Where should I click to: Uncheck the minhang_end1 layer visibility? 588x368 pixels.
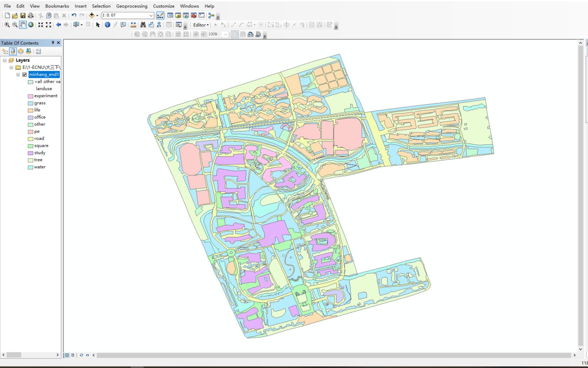(24, 75)
